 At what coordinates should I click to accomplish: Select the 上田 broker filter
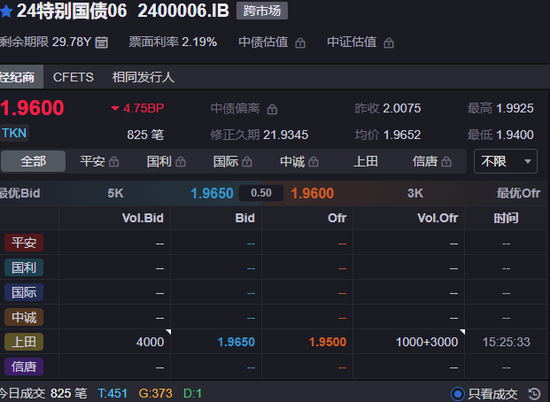pyautogui.click(x=365, y=161)
